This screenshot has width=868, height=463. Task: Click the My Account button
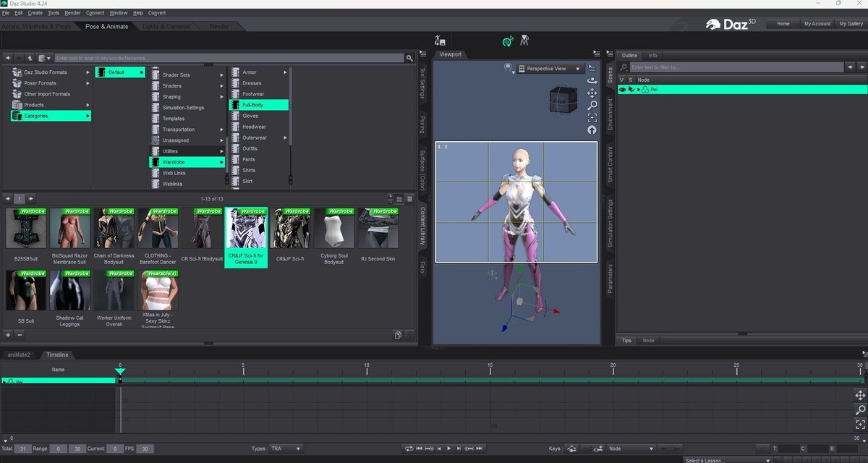pyautogui.click(x=817, y=24)
